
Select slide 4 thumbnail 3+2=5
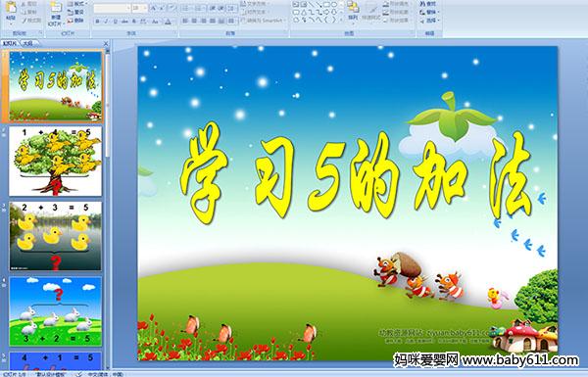(55, 311)
